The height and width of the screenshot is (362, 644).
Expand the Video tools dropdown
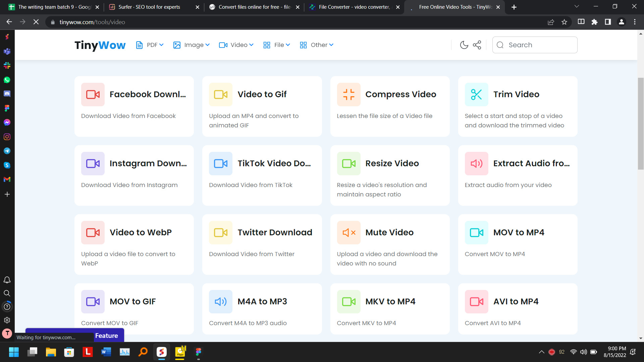click(236, 45)
